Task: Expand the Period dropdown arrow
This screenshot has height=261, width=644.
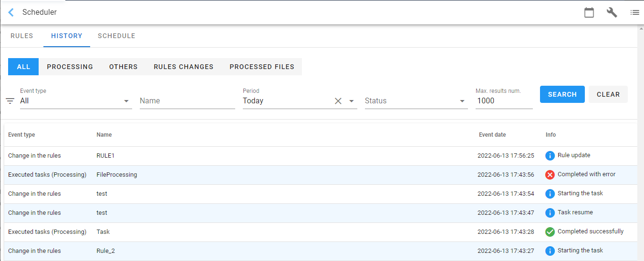Action: pos(352,101)
